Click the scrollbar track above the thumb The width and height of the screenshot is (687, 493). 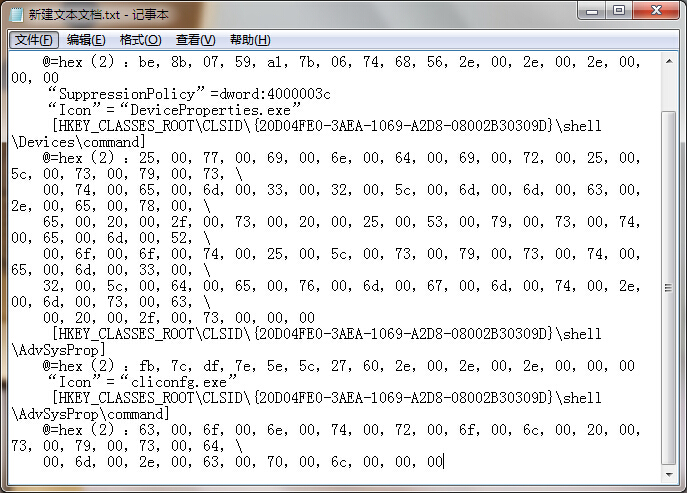pos(670,90)
